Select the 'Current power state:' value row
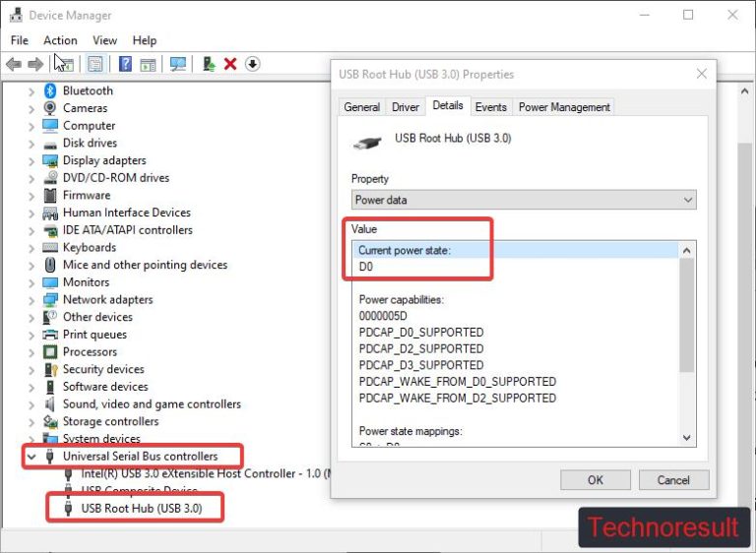756x553 pixels. tap(517, 250)
